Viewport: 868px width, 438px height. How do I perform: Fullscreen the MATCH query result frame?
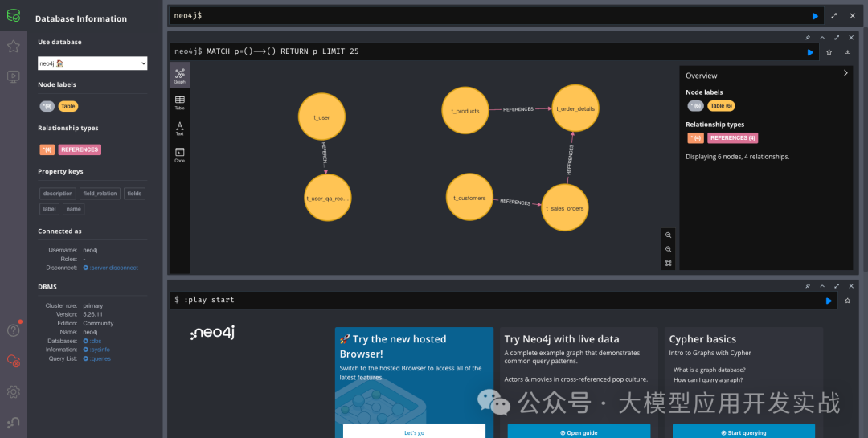tap(837, 38)
